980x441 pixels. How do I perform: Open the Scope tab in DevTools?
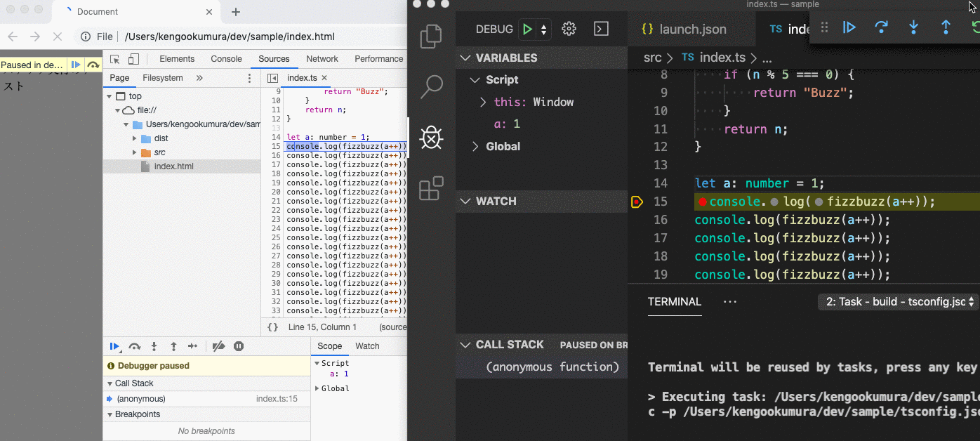(x=329, y=346)
